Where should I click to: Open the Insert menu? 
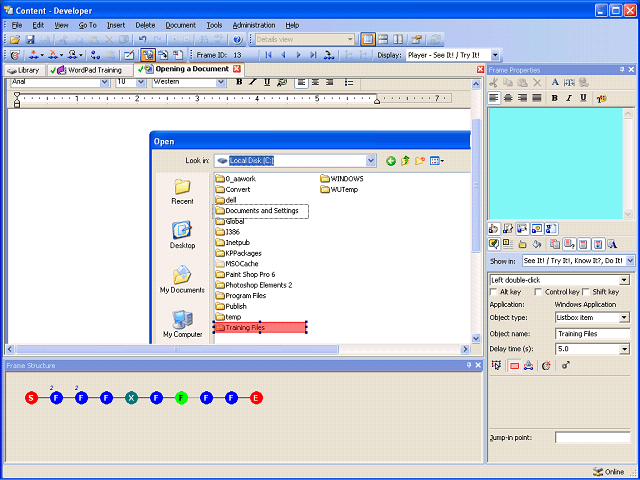point(116,25)
